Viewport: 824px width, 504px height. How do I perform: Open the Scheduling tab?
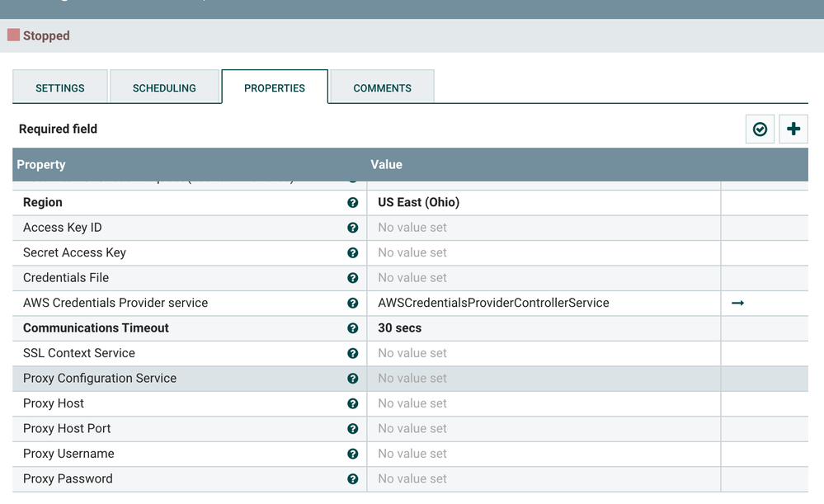tap(164, 87)
